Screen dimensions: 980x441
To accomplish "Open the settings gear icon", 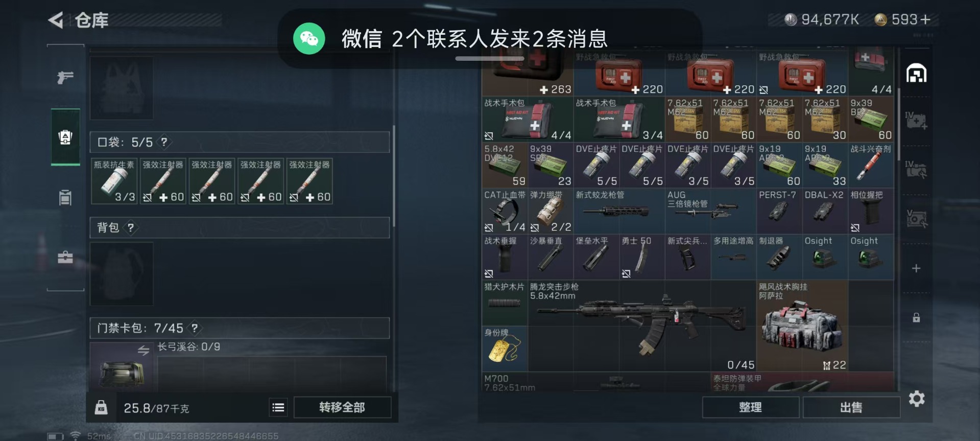I will pyautogui.click(x=917, y=399).
